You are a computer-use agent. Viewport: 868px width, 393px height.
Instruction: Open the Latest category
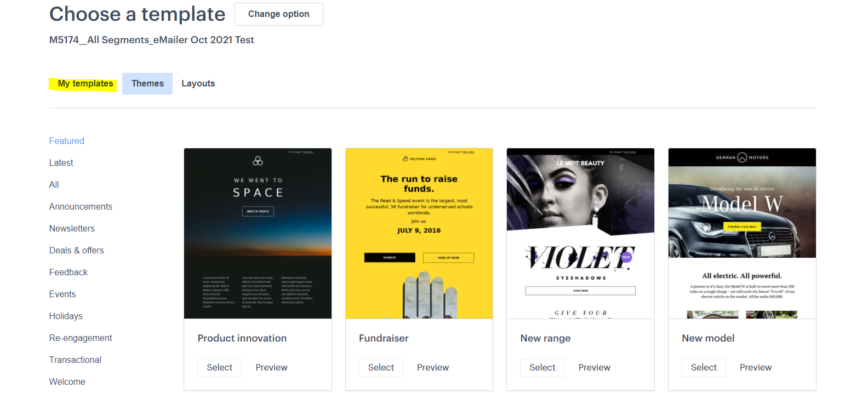(x=61, y=163)
